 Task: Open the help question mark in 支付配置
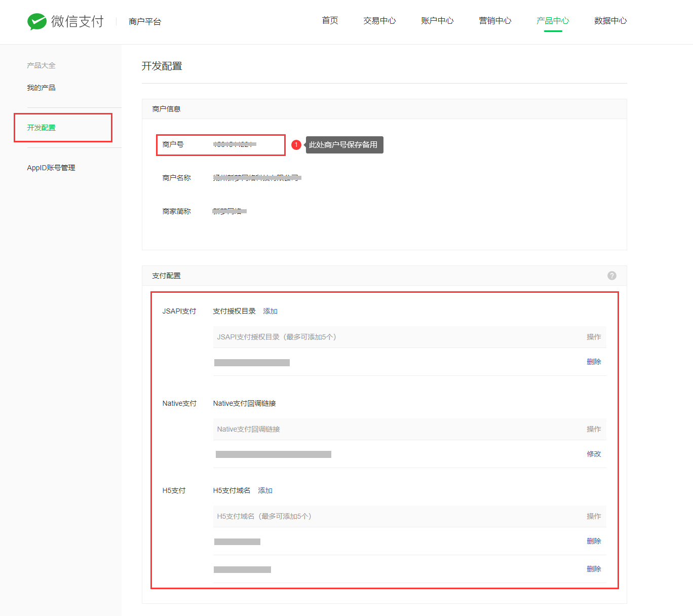(612, 276)
